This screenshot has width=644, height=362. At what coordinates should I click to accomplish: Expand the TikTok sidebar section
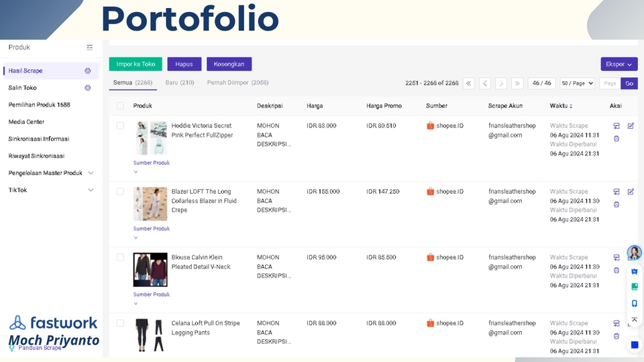91,190
